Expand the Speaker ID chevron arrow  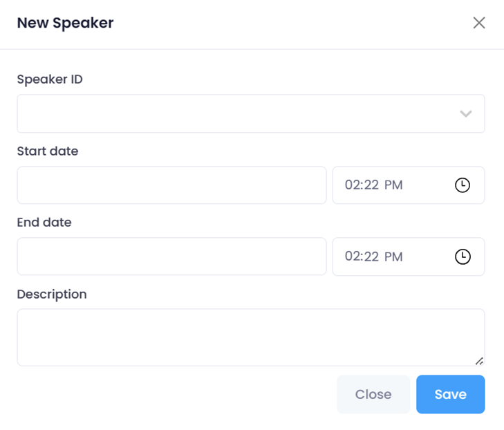click(x=465, y=114)
